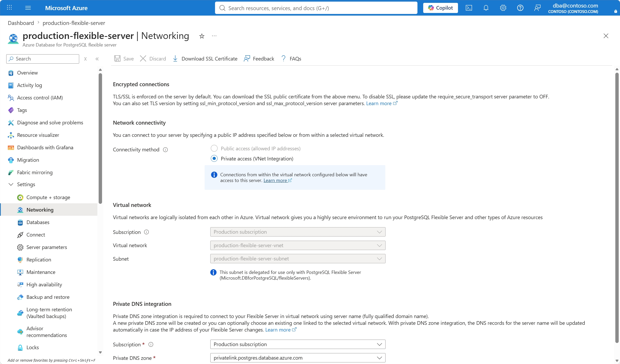Open the Virtual network dropdown
This screenshot has height=364, width=620.
298,246
